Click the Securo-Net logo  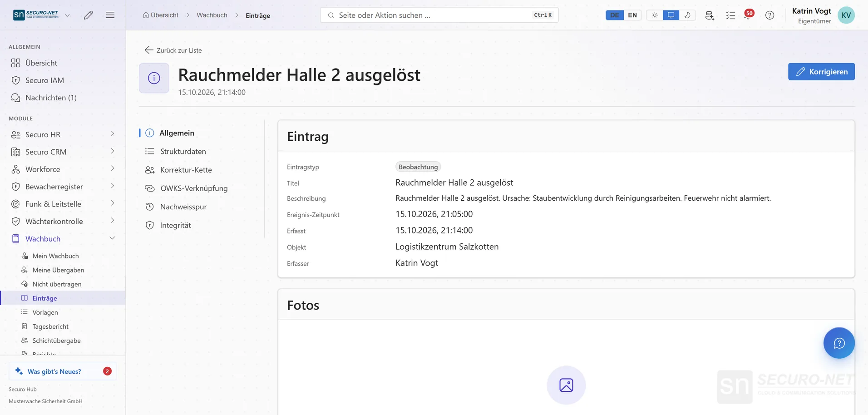[x=36, y=15]
